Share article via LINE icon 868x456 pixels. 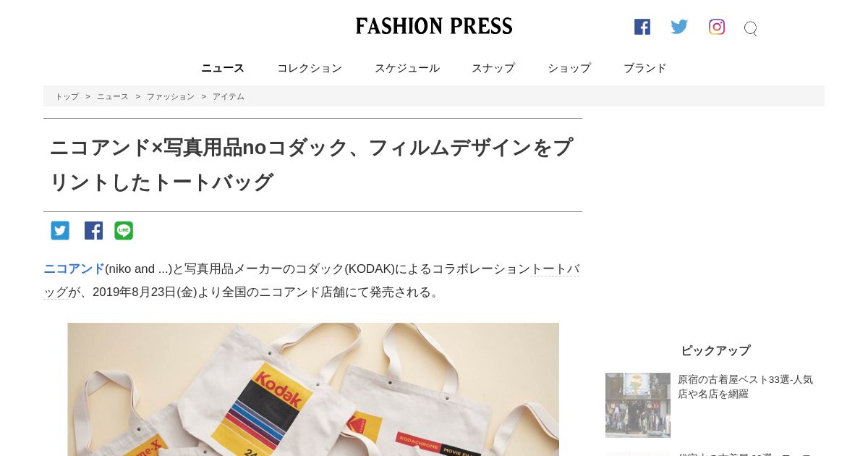click(124, 231)
